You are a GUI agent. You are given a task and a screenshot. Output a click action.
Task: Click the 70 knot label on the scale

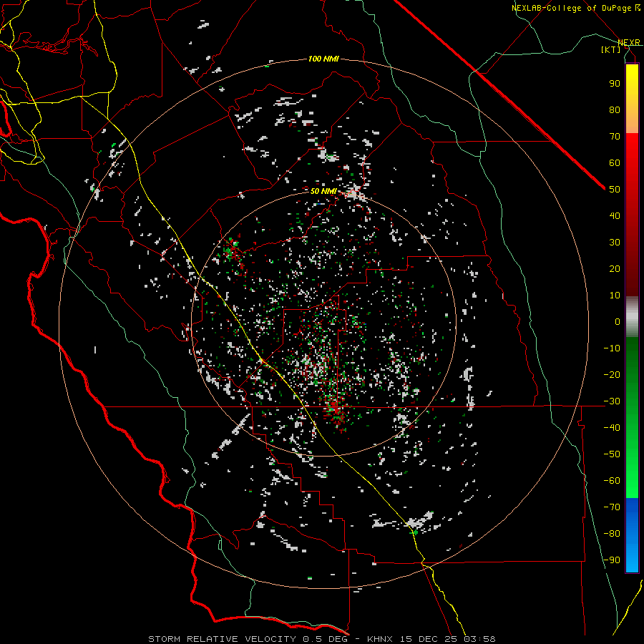tap(615, 137)
